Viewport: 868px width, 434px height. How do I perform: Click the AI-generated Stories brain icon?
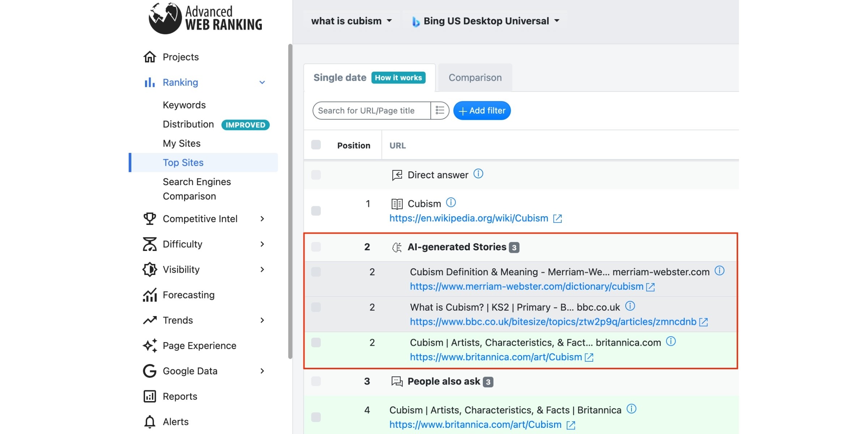pyautogui.click(x=397, y=247)
